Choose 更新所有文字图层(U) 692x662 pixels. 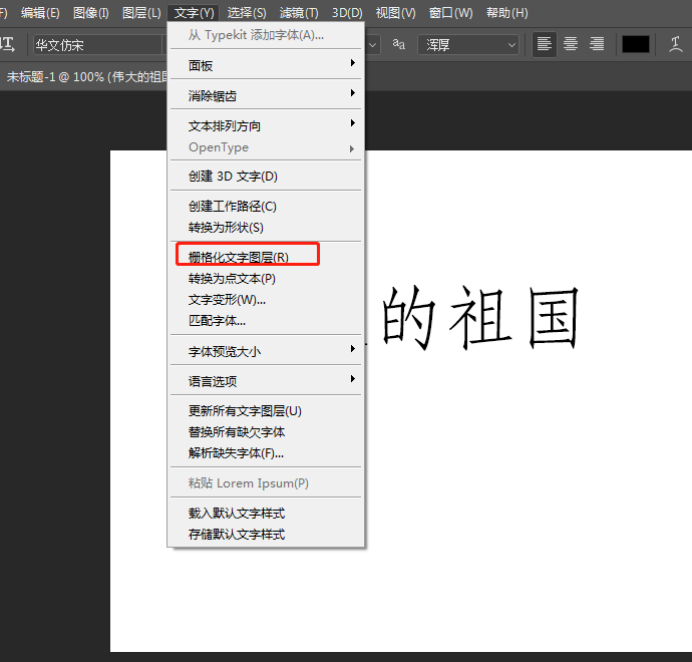266,411
